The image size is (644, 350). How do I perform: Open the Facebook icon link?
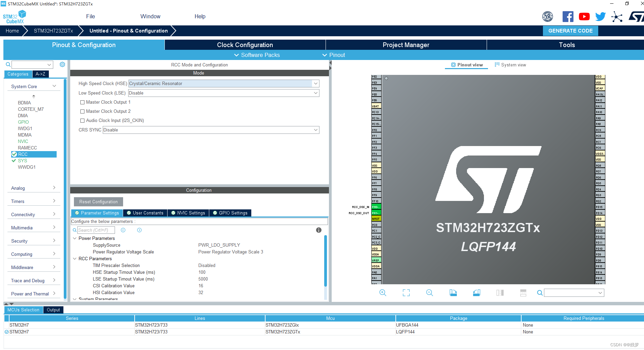tap(568, 17)
